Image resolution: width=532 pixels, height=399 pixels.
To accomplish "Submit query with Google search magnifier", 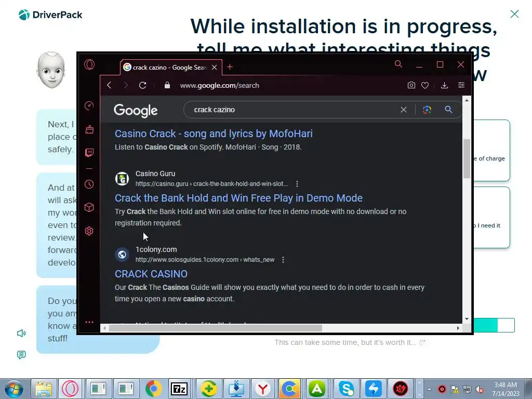I will 448,110.
